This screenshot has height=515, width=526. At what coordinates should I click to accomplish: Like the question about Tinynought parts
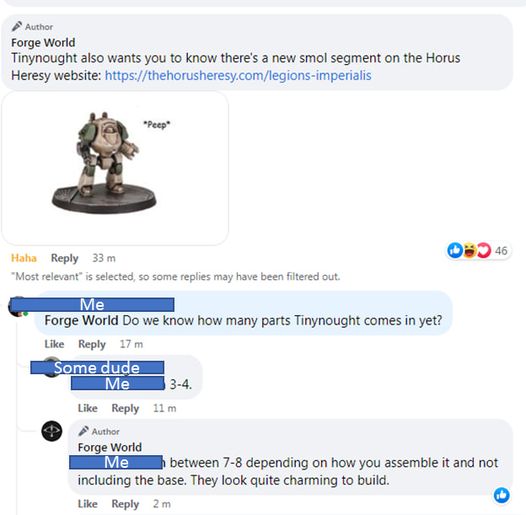click(54, 344)
